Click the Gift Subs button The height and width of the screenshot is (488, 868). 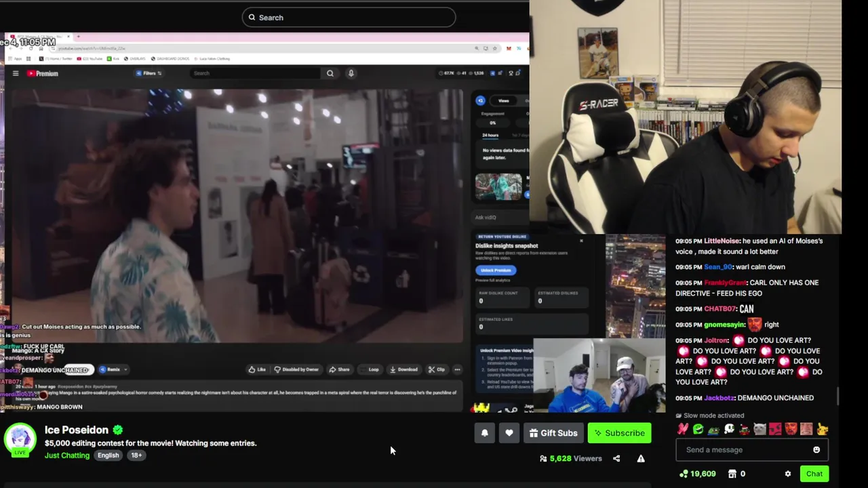pos(553,433)
